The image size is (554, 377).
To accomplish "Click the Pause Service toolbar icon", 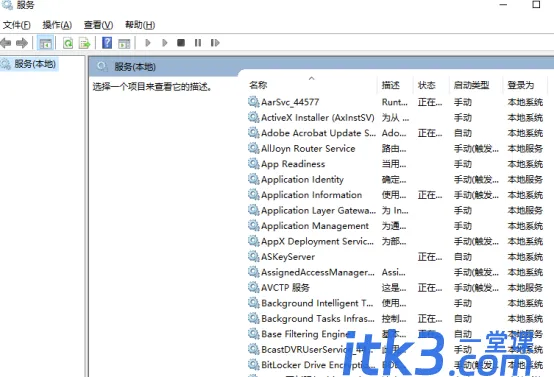I will [x=198, y=43].
